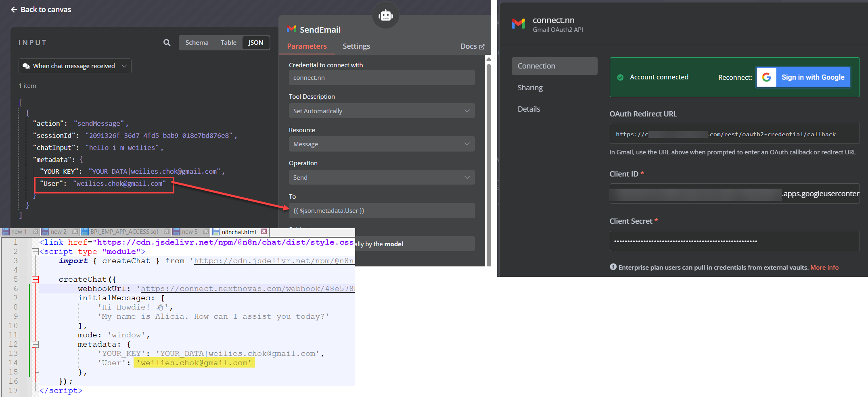
Task: Close the n8nchat.html tab
Action: point(264,232)
